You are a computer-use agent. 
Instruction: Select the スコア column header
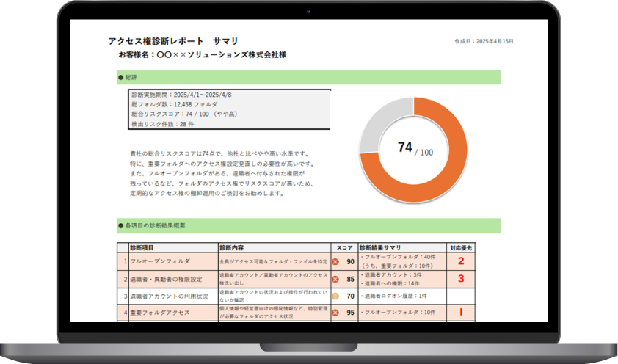coord(343,248)
